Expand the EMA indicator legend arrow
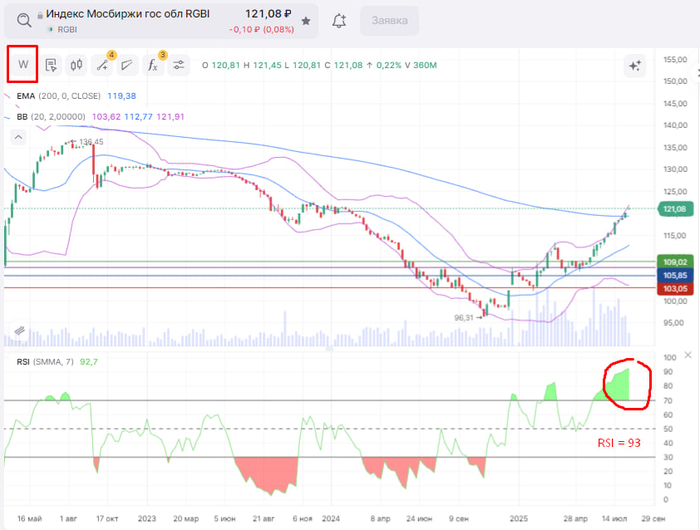700x530 pixels. coord(8,97)
